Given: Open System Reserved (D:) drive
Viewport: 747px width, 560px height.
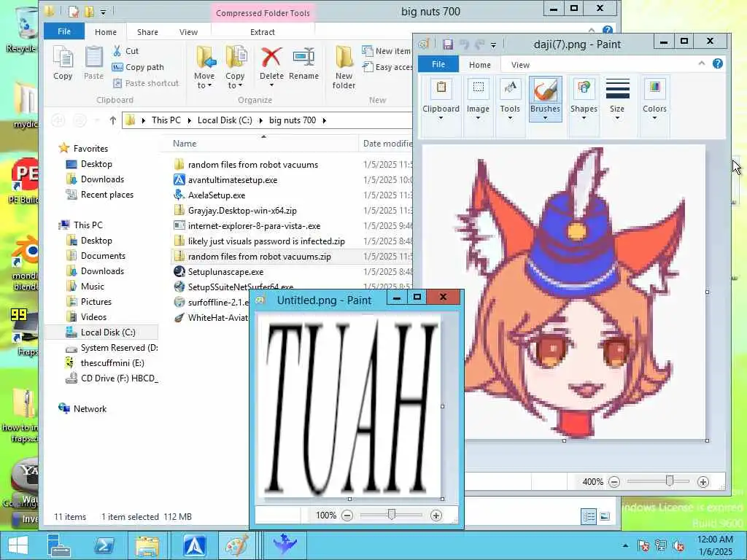Looking at the screenshot, I should [119, 348].
